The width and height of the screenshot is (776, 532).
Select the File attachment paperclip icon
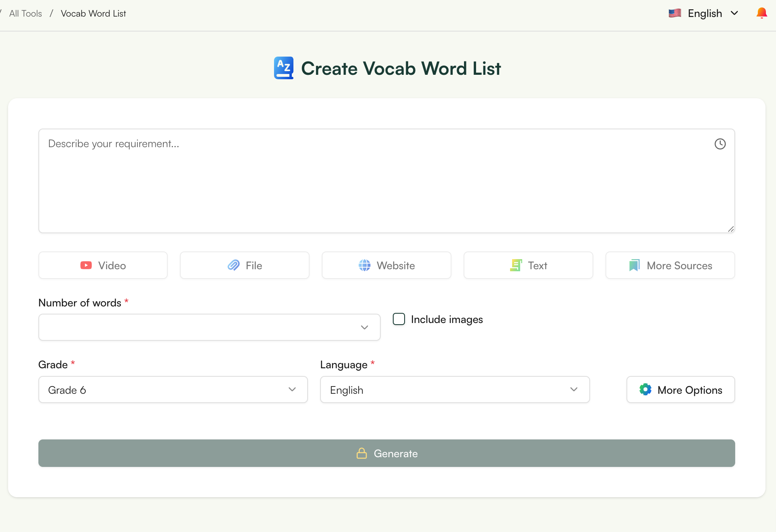click(234, 265)
